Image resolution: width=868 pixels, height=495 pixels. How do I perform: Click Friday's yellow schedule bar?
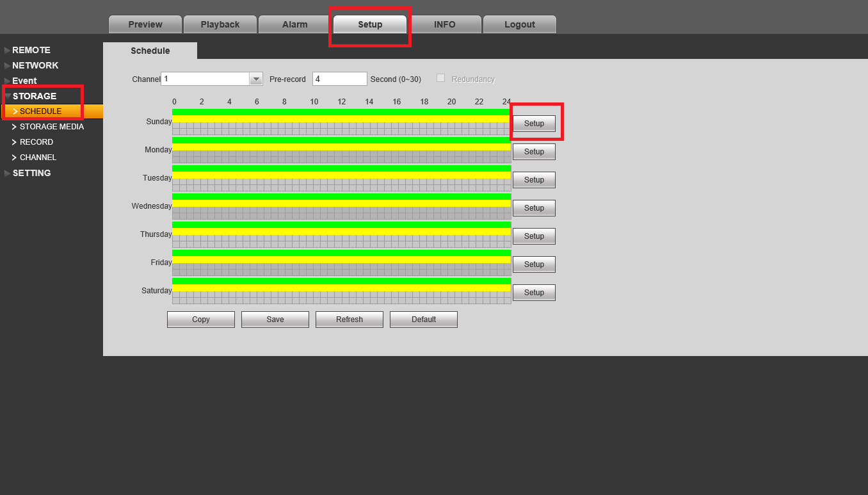point(341,260)
